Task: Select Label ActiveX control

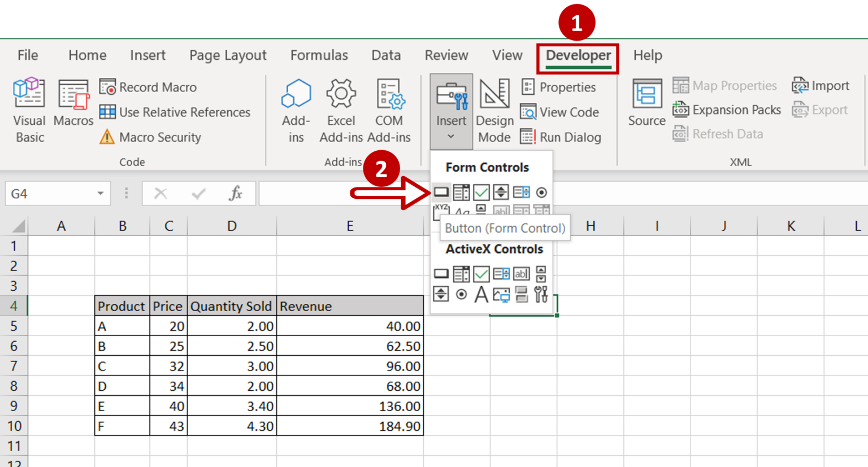Action: (x=481, y=294)
